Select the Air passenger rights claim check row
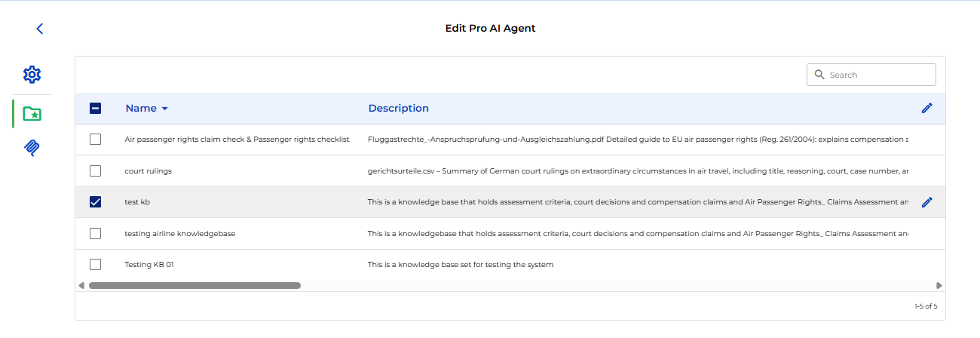The height and width of the screenshot is (338, 980). click(237, 140)
